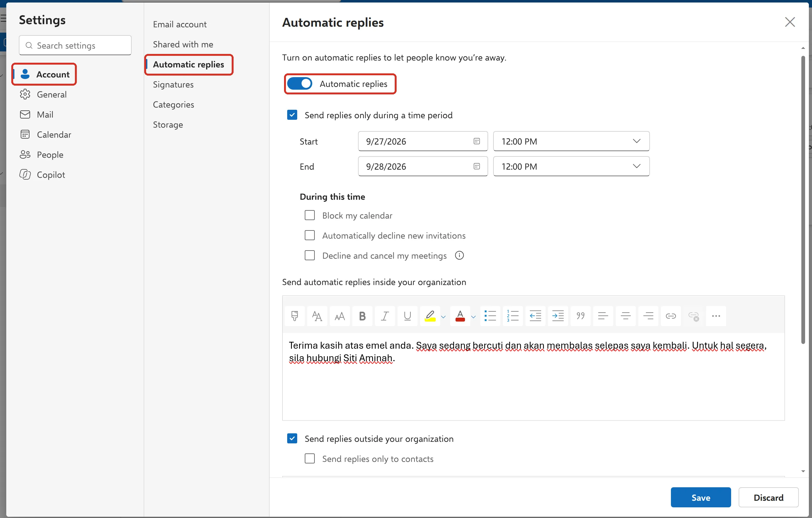Center align the text
This screenshot has height=518, width=812.
[625, 316]
